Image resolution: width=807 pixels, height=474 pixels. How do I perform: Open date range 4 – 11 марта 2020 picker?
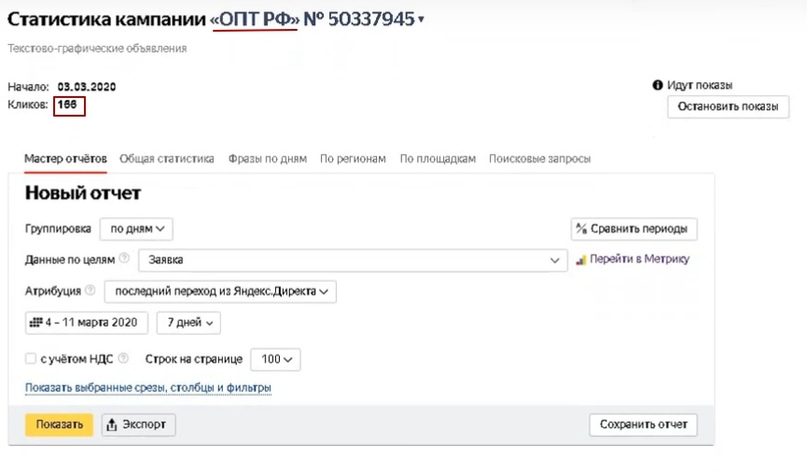point(86,323)
